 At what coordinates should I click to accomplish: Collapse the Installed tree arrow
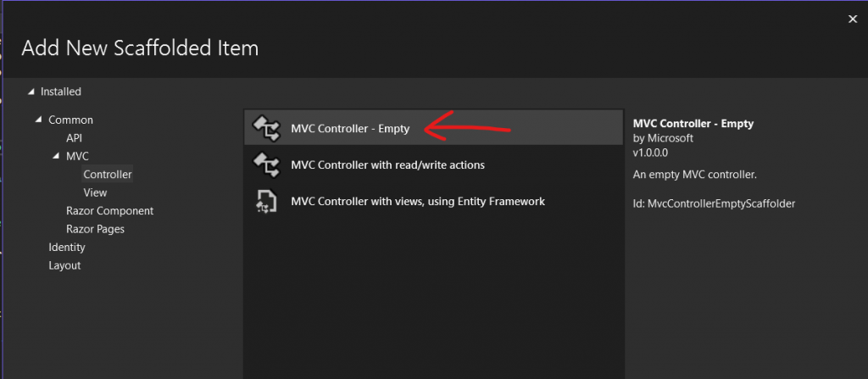(32, 92)
